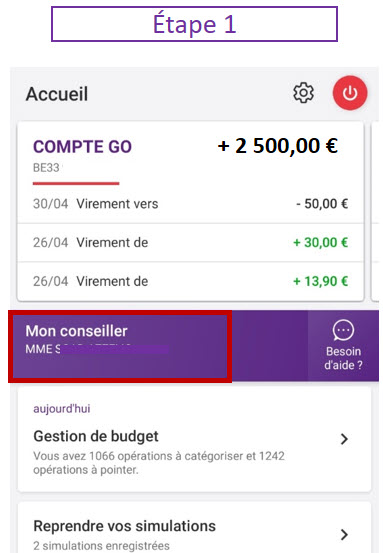View the 26/04 transfer of +30,00 €

[190, 243]
